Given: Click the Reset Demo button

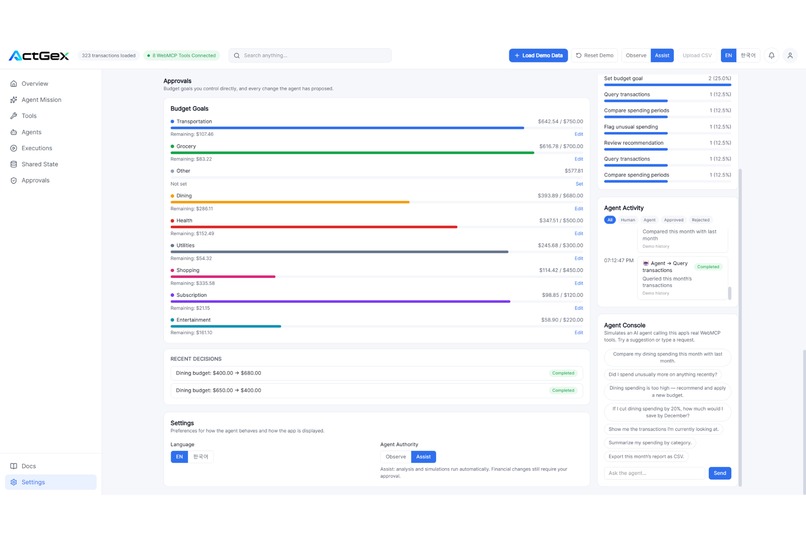Looking at the screenshot, I should (x=595, y=55).
